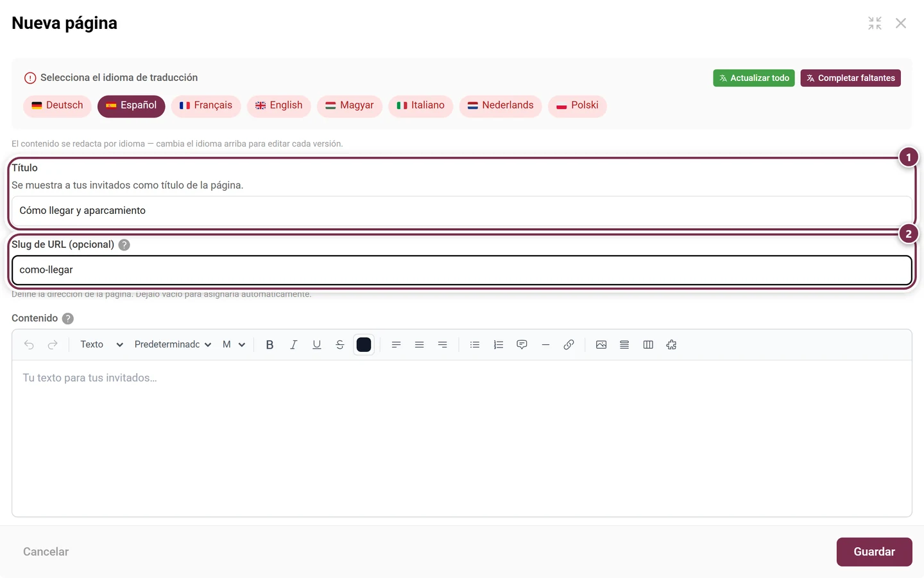Switch translation language to Deutsch
The width and height of the screenshot is (924, 578).
coord(58,105)
